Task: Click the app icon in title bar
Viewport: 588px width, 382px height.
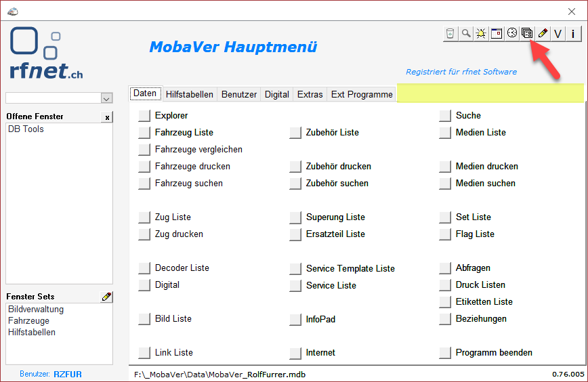Action: (x=12, y=12)
